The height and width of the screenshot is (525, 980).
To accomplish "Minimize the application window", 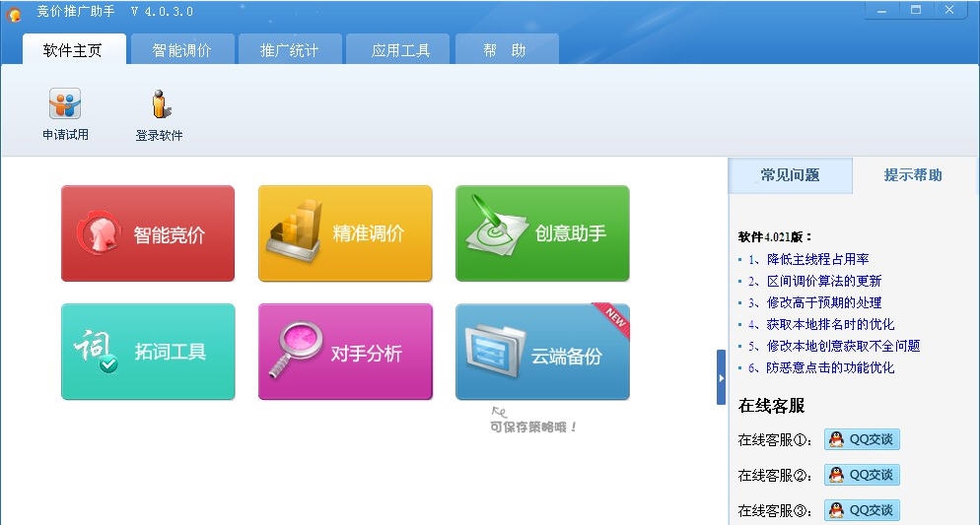I will 881,11.
